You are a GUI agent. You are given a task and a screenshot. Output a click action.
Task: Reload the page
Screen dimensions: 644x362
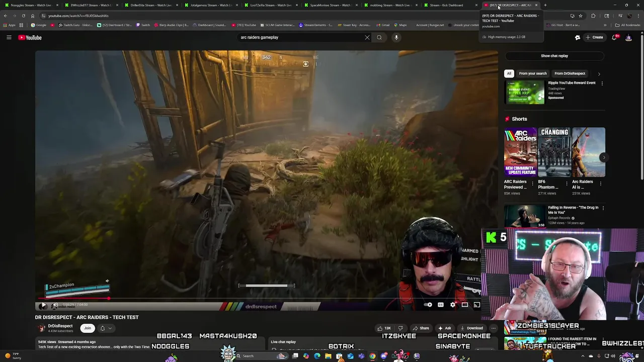coord(23,16)
